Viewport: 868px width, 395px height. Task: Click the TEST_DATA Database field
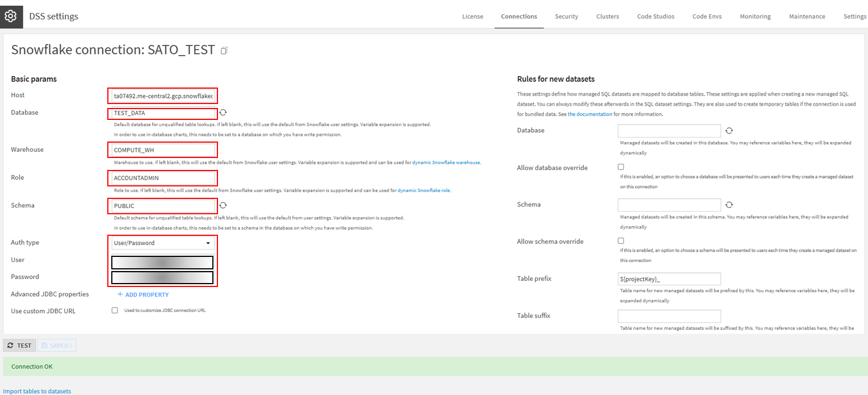click(163, 113)
